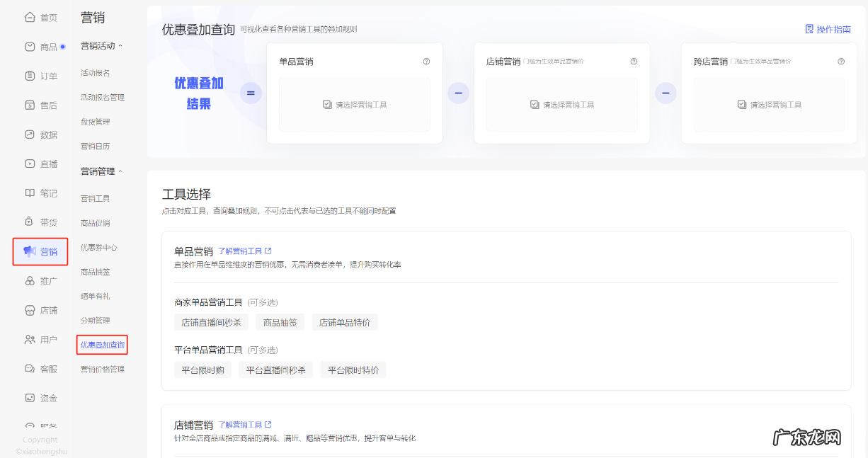868x458 pixels.
Task: Click help icon on 单品营销 card
Action: coord(426,62)
